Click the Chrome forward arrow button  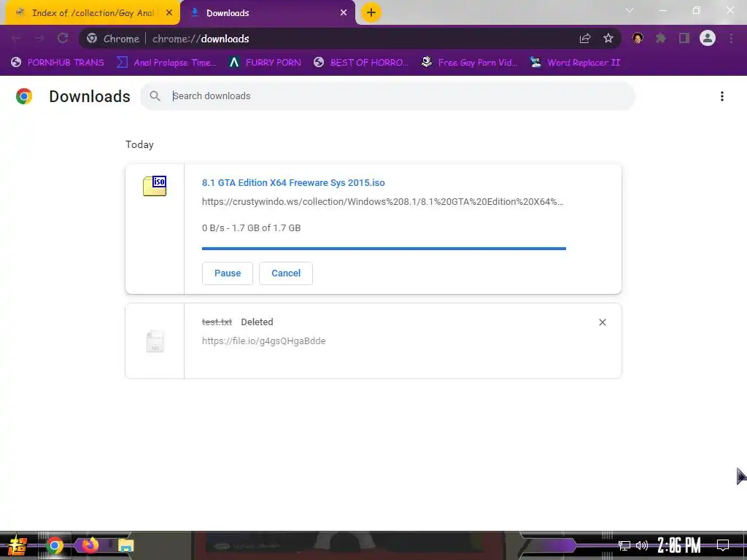(39, 39)
